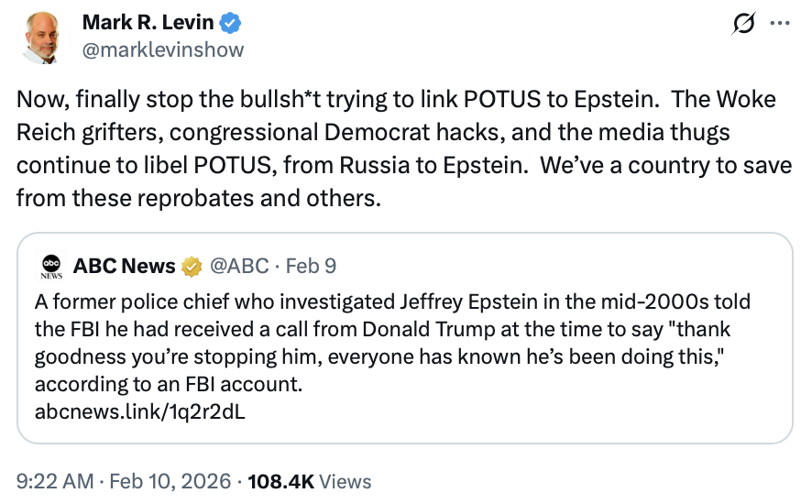Click the @marklevinshow handle

tap(163, 49)
